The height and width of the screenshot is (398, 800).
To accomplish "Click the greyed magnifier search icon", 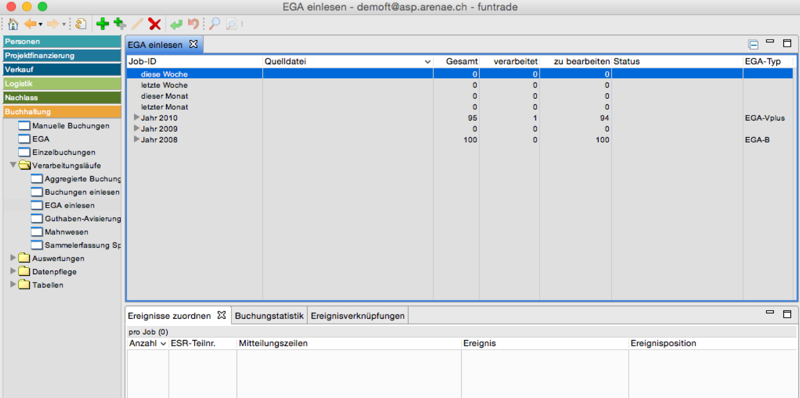I will [232, 23].
